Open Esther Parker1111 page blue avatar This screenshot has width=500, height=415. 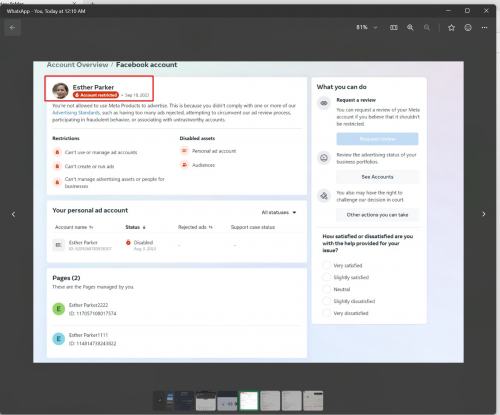tap(59, 339)
